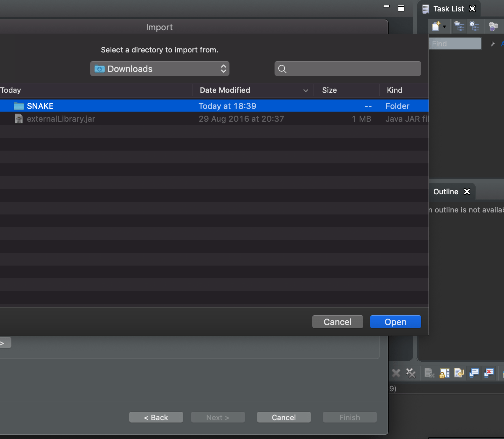Image resolution: width=504 pixels, height=439 pixels.
Task: Switch to the Task List tab
Action: [448, 9]
